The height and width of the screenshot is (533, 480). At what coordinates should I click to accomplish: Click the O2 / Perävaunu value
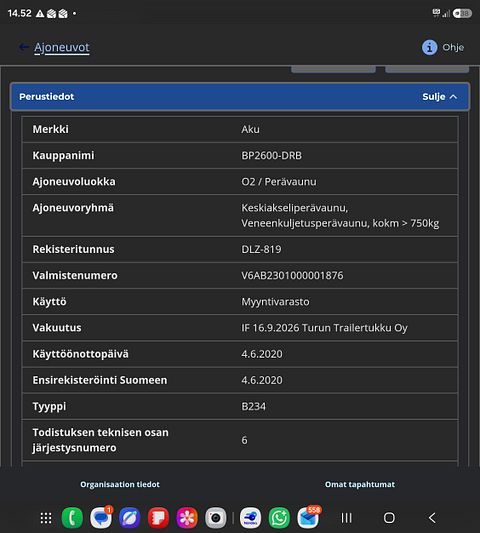[279, 182]
